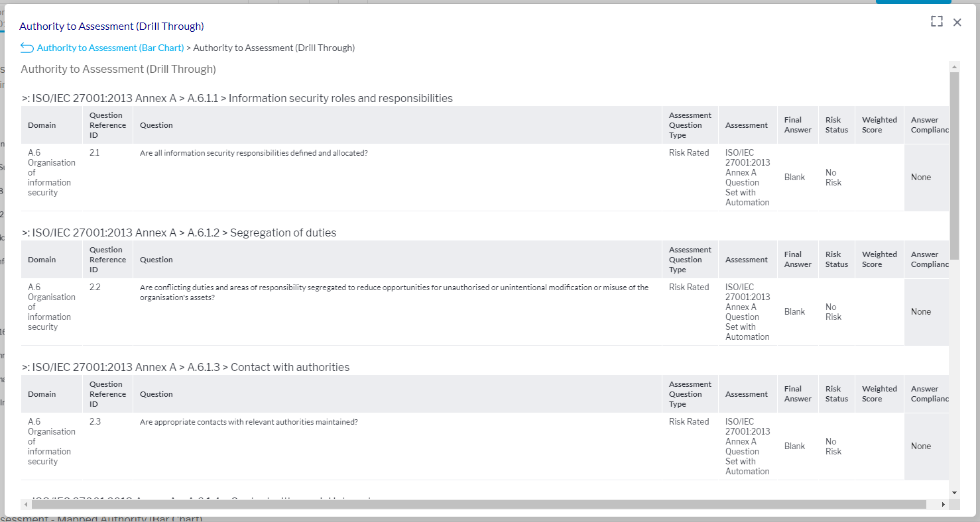
Task: Collapse the A.6.1.3 Contact with authorities section
Action: (25, 366)
